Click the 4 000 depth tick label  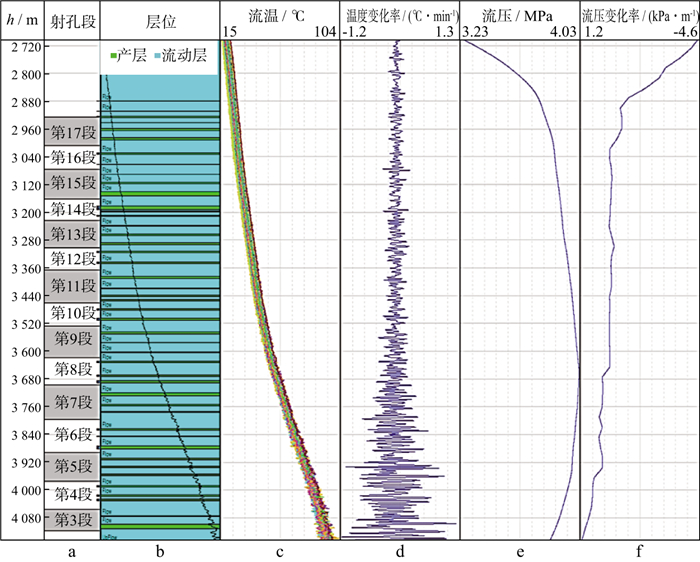[x=22, y=491]
